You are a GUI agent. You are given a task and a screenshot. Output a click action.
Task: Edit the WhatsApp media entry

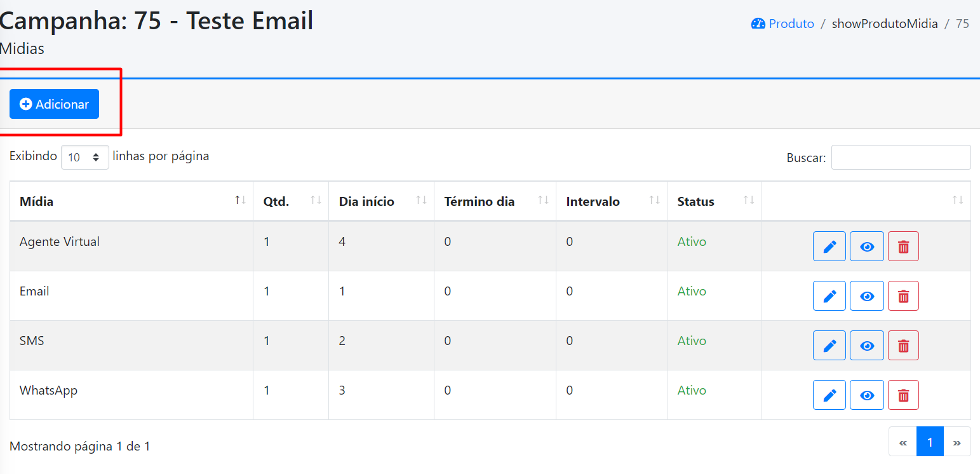click(x=829, y=395)
